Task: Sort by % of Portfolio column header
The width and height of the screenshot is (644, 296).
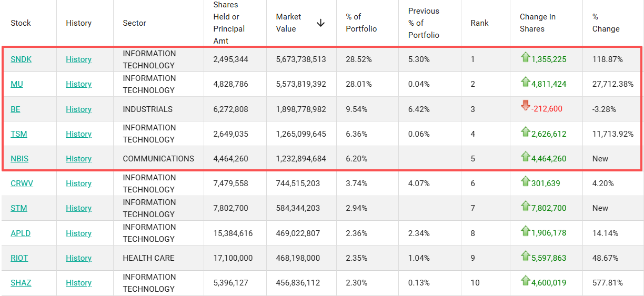Action: click(361, 23)
